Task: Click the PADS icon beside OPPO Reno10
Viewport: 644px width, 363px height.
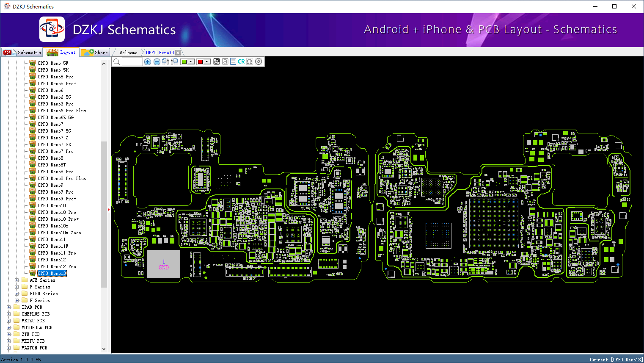Action: [33, 205]
